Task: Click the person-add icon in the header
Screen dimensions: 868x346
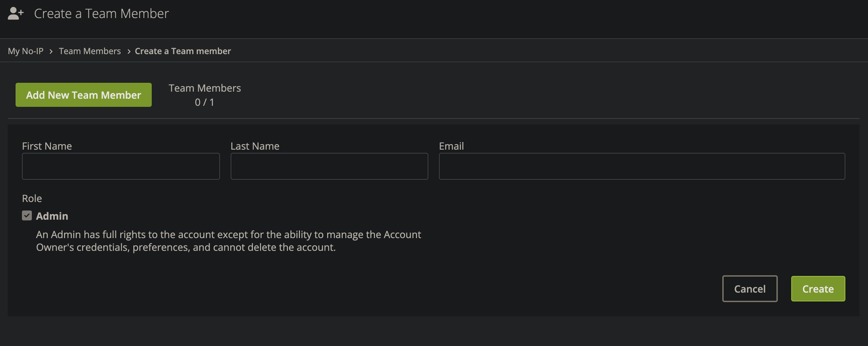Action: click(16, 13)
